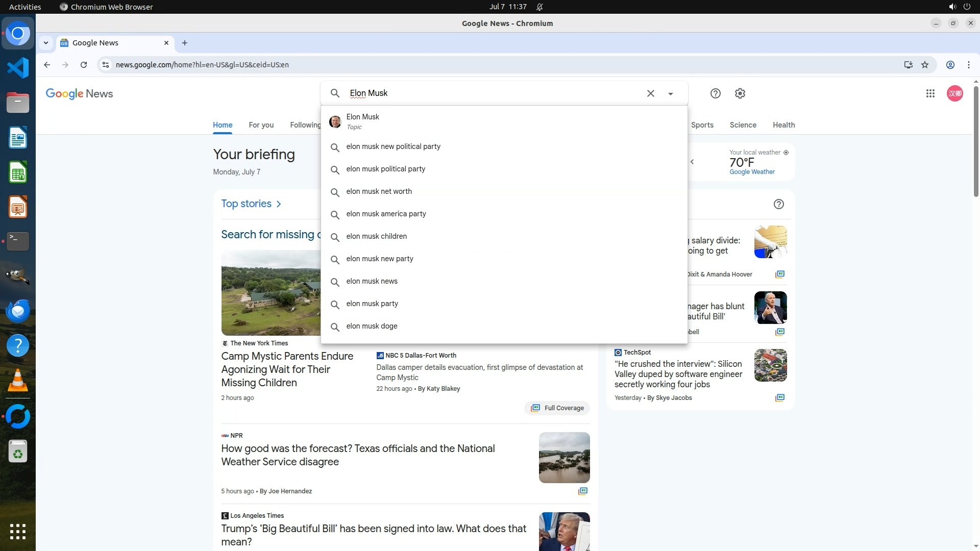Open the tab search dropdown arrow
Screen dimensions: 980x551
pos(46,43)
